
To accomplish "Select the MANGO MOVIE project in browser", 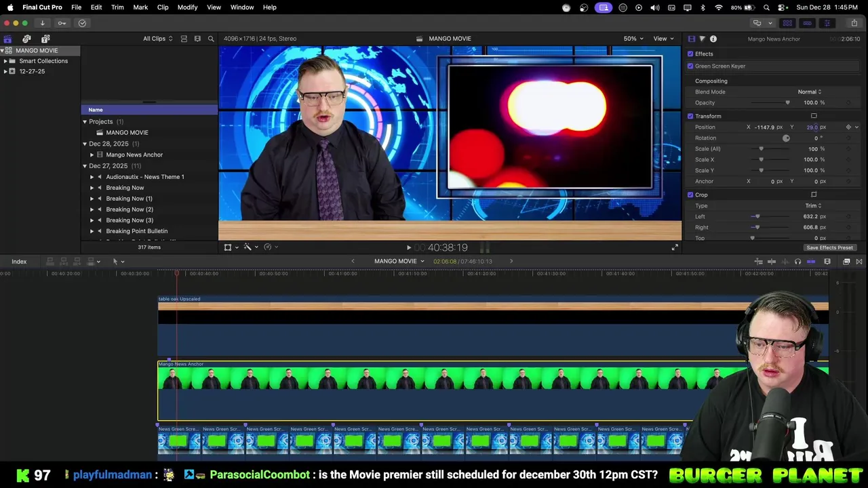I will [x=127, y=132].
